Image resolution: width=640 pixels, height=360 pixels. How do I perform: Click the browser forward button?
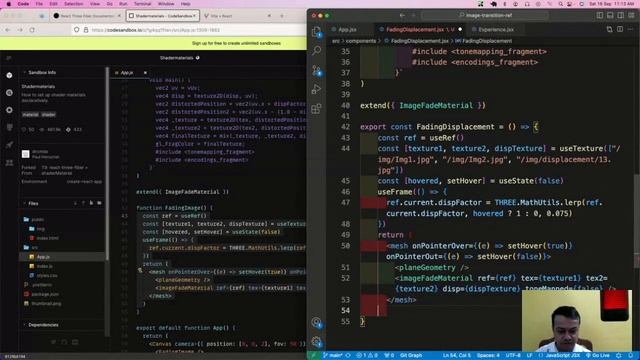click(x=20, y=30)
